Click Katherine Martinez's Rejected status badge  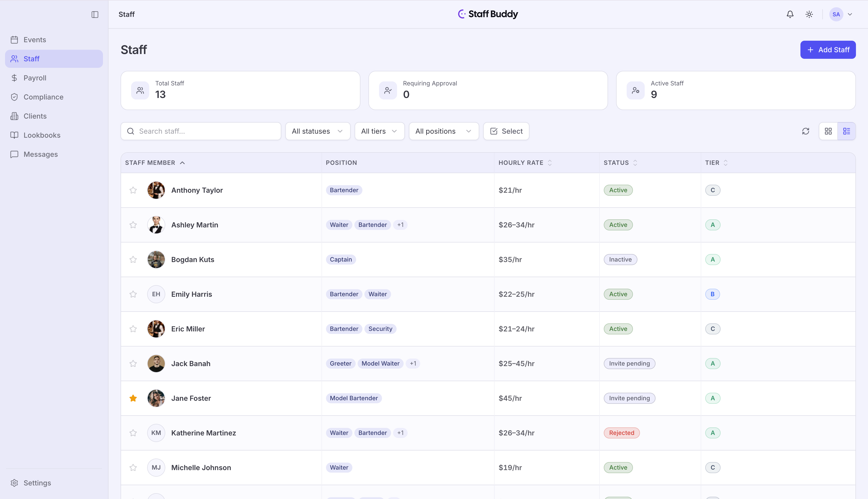tap(621, 433)
